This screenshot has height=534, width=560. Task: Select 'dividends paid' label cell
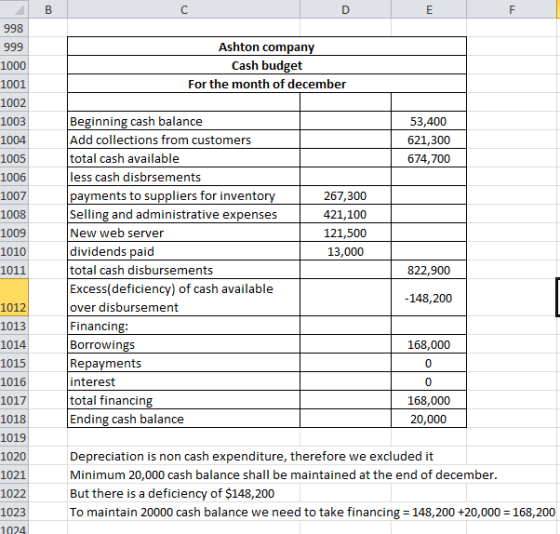point(184,251)
